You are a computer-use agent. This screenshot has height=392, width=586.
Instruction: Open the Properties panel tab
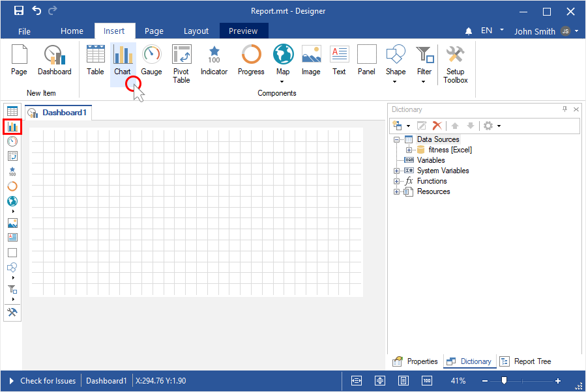coord(415,361)
